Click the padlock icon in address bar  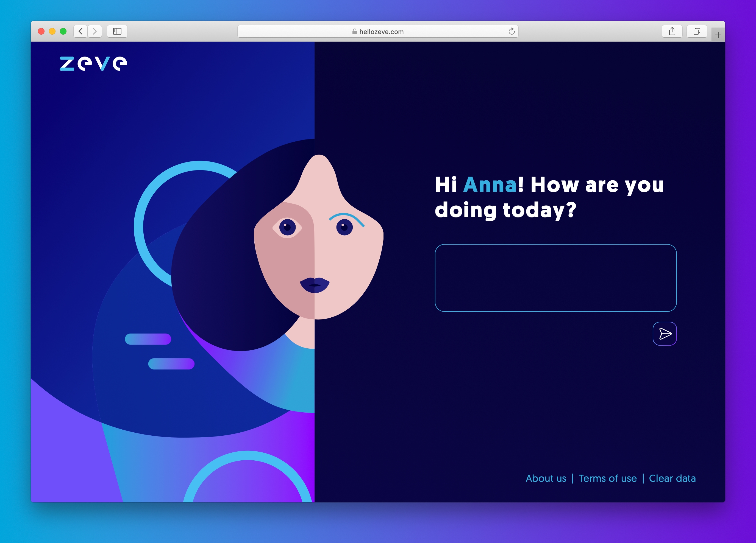pos(354,32)
